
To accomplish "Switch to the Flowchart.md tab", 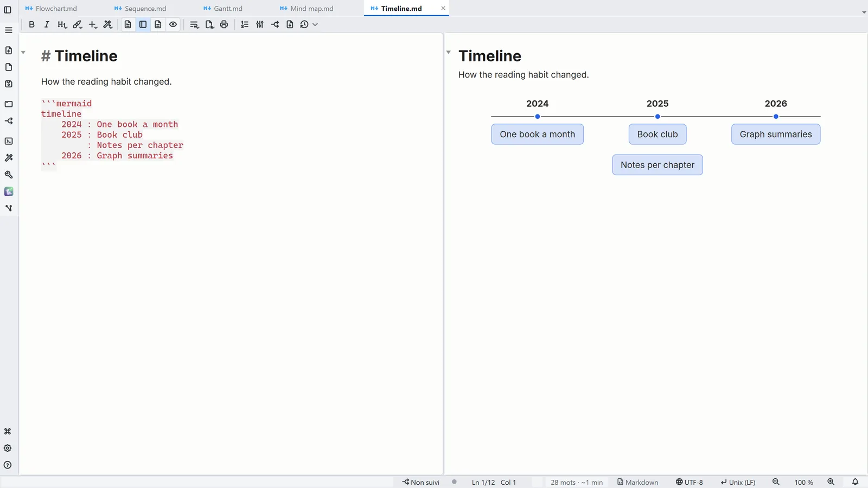I will (51, 8).
